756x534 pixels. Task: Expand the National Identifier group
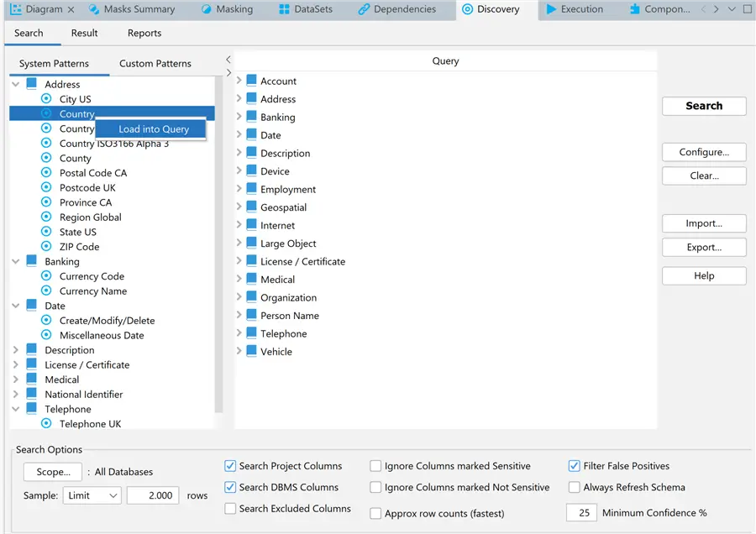(16, 395)
